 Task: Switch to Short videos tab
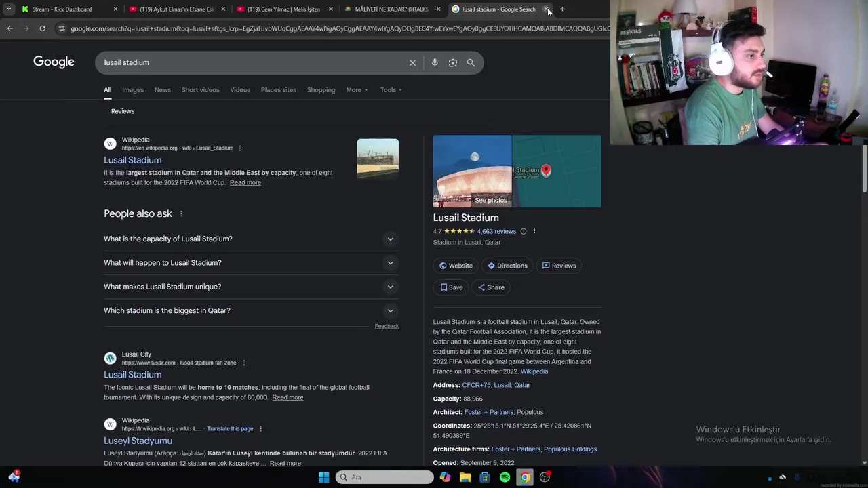coord(200,90)
